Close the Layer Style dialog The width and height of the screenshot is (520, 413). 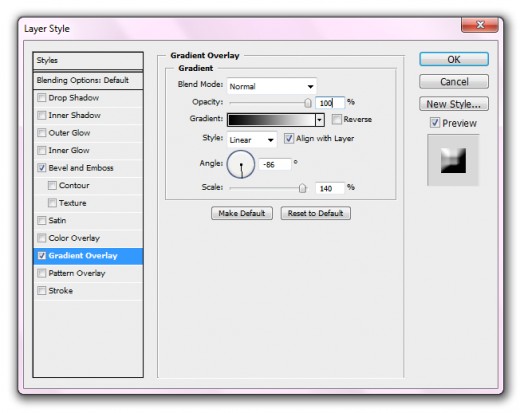click(480, 25)
